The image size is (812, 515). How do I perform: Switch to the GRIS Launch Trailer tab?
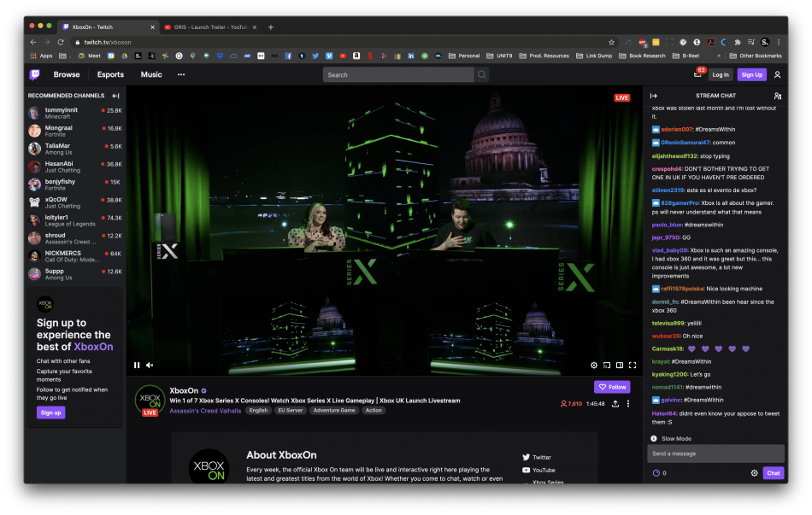point(210,27)
